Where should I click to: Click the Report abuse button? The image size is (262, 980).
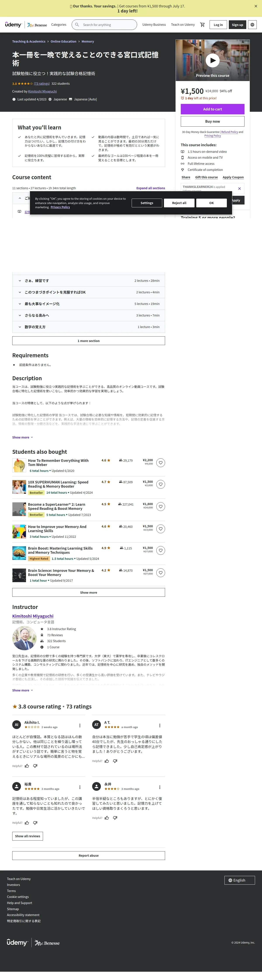[x=88, y=855]
